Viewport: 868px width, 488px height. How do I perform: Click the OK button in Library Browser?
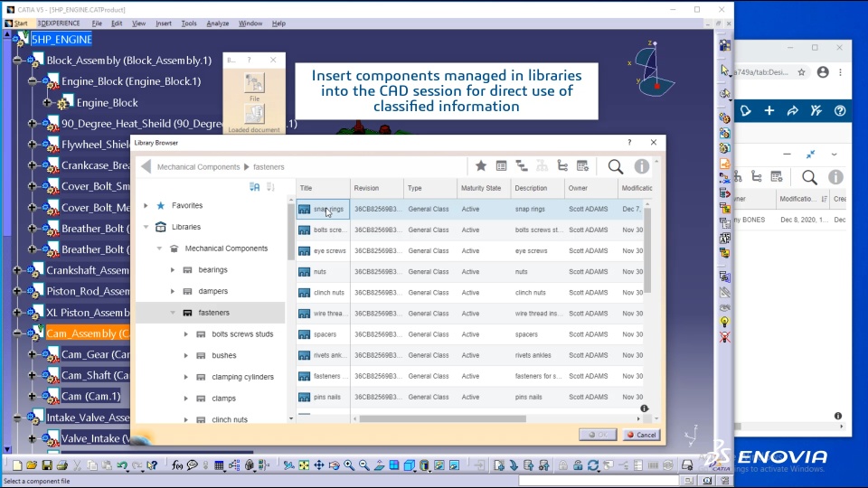598,435
